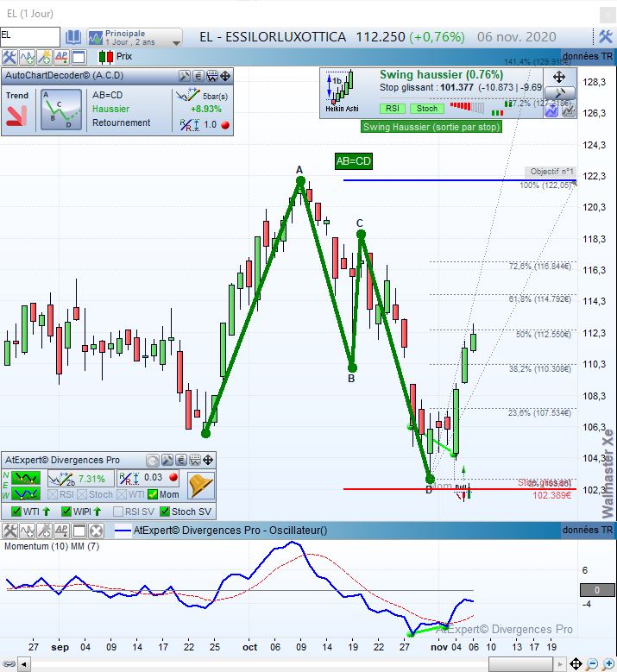Click the left scroll arrow in the bottom bar
Viewport: 617px width, 672px height.
[x=24, y=665]
